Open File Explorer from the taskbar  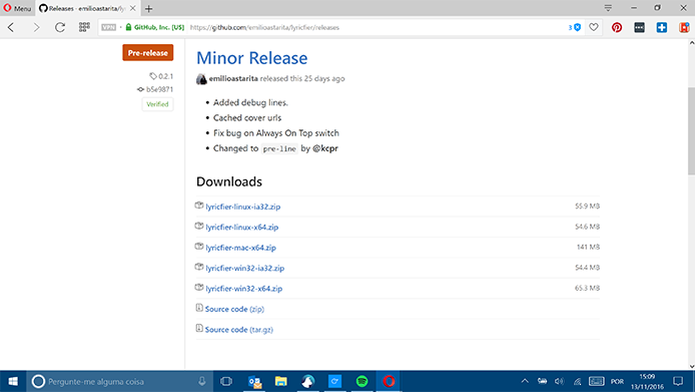pos(281,381)
